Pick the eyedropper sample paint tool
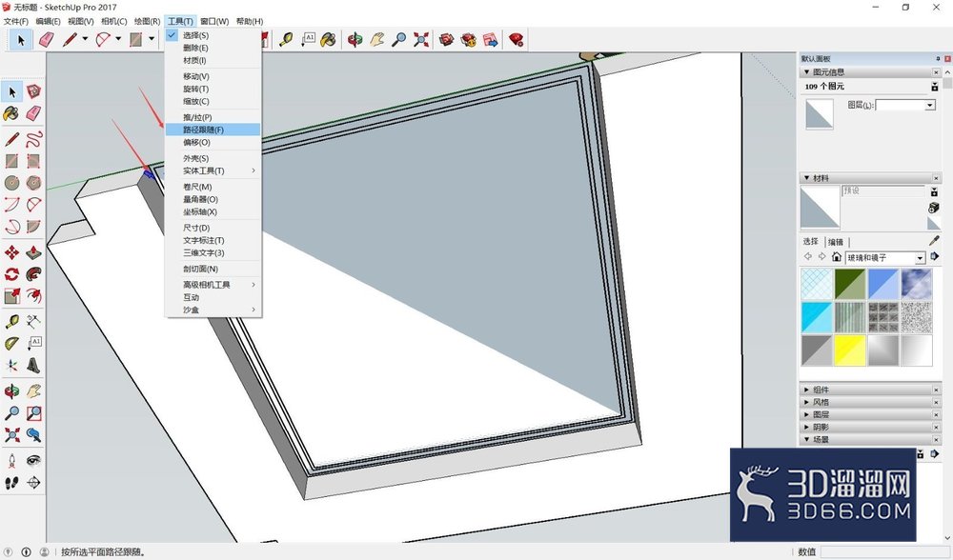This screenshot has height=560, width=953. 934,241
